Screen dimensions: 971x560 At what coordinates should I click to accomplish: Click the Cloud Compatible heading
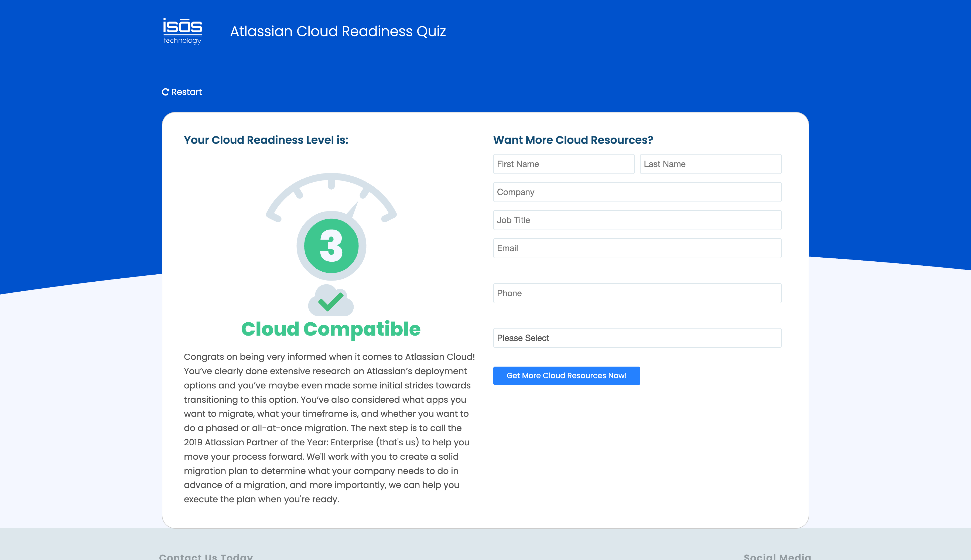pyautogui.click(x=331, y=329)
